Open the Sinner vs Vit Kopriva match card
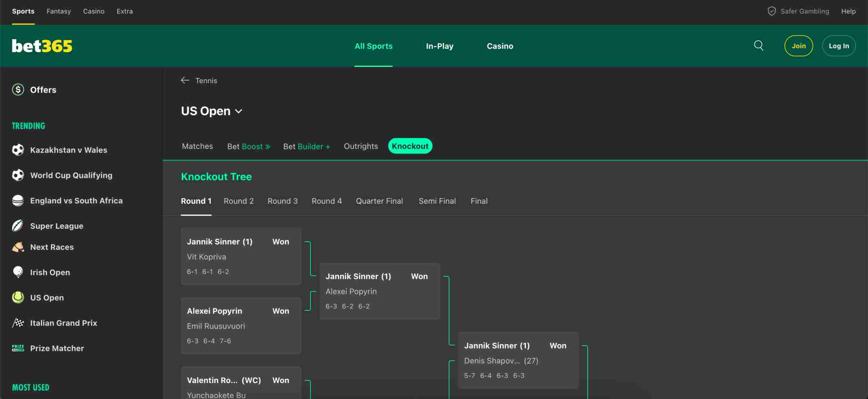This screenshot has width=868, height=399. click(241, 256)
